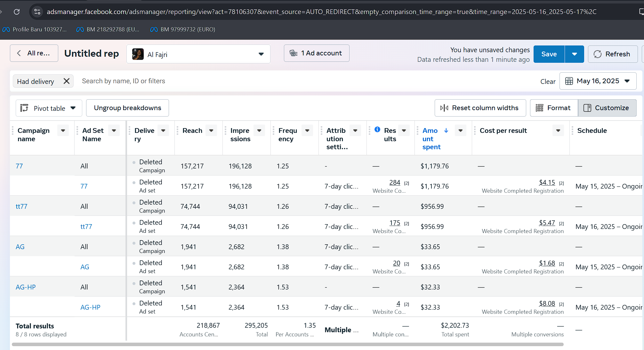Open Profile Baru bookmark
The width and height of the screenshot is (644, 350).
35,29
